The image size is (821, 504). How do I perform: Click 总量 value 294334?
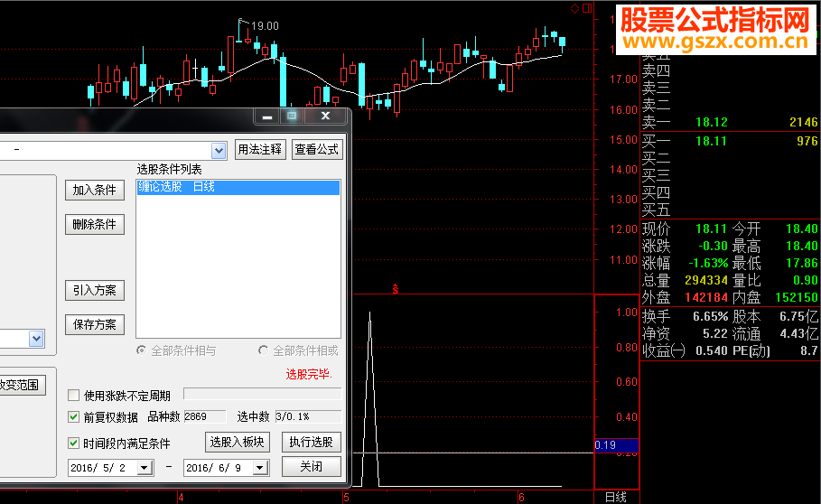coord(706,280)
